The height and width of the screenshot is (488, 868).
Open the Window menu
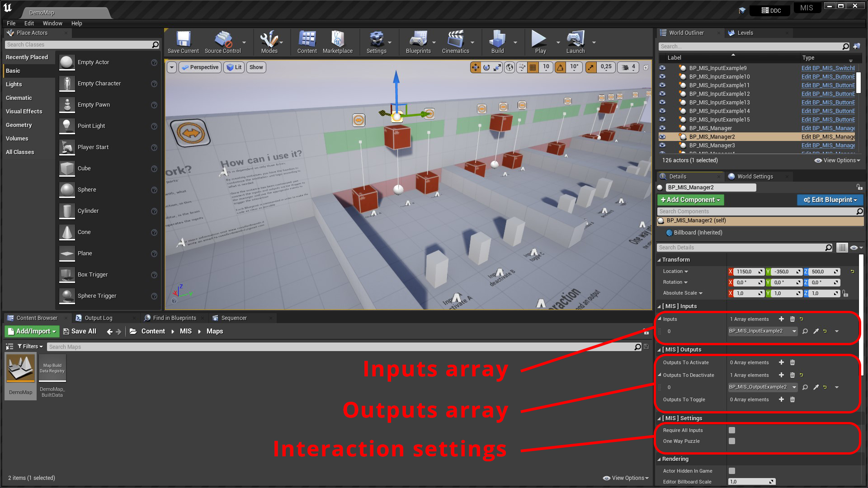(x=52, y=23)
